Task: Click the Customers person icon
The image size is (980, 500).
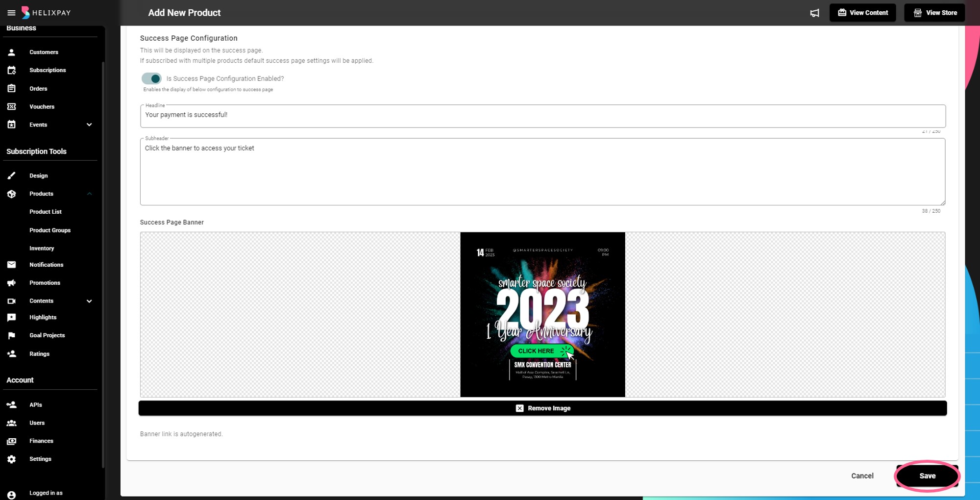Action: coord(12,52)
